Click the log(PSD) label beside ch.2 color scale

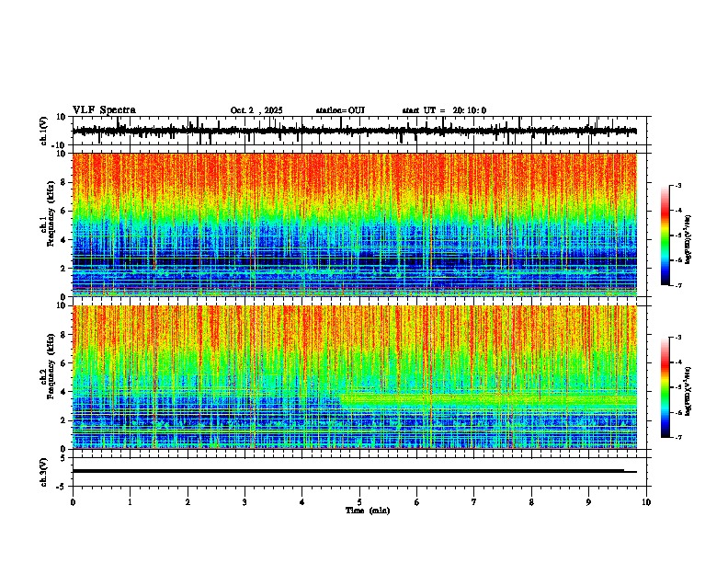point(688,392)
